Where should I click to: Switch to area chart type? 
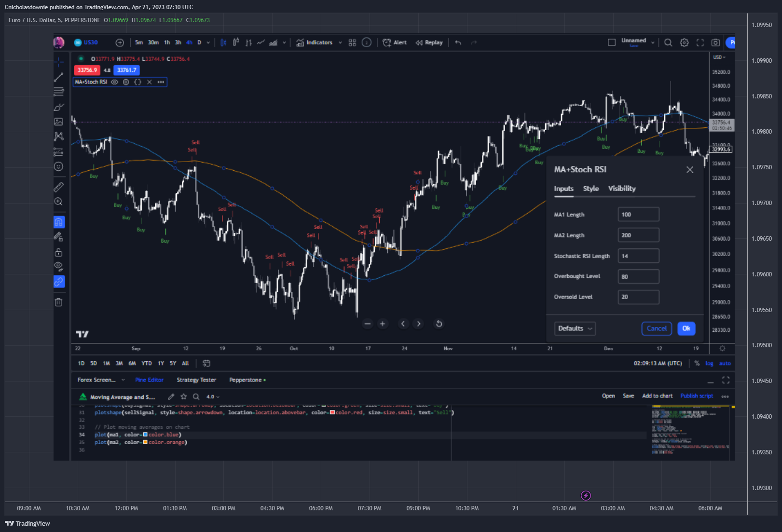[x=273, y=42]
